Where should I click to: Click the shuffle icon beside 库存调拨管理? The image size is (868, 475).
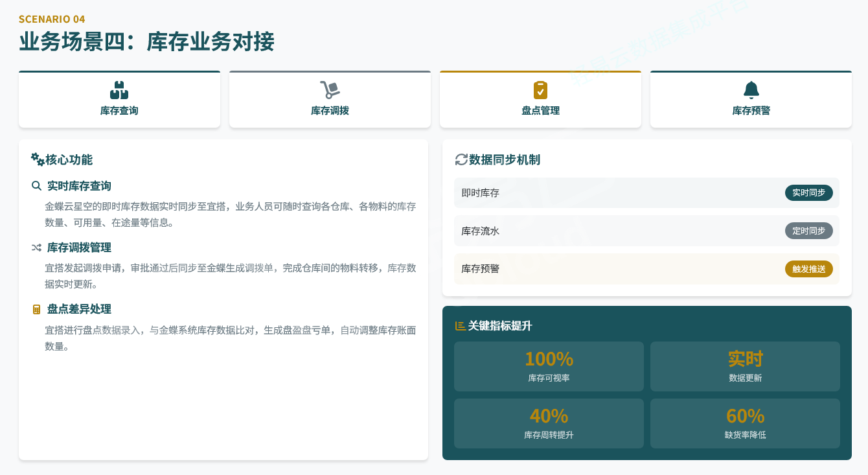pos(37,248)
